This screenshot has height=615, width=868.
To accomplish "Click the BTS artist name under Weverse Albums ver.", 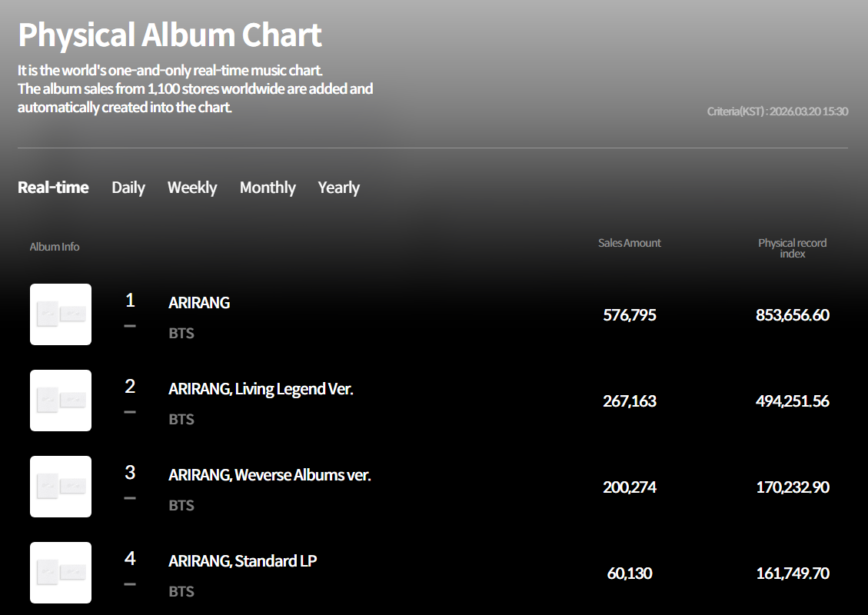I will coord(181,506).
